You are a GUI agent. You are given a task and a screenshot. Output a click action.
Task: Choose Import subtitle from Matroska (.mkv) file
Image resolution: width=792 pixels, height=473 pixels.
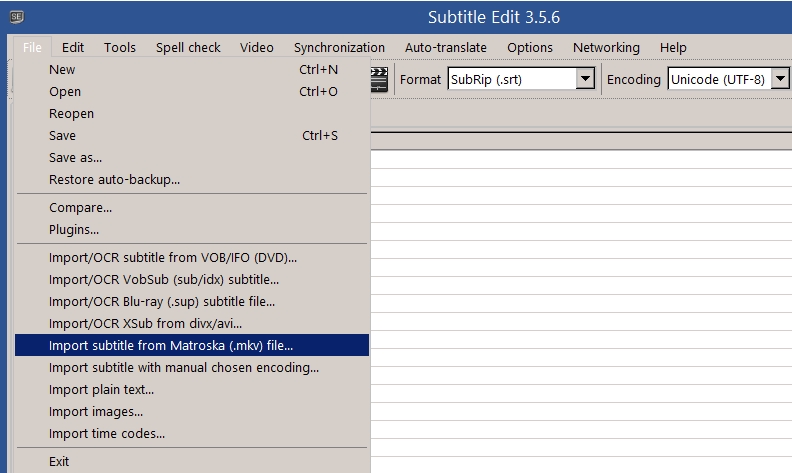tap(171, 346)
